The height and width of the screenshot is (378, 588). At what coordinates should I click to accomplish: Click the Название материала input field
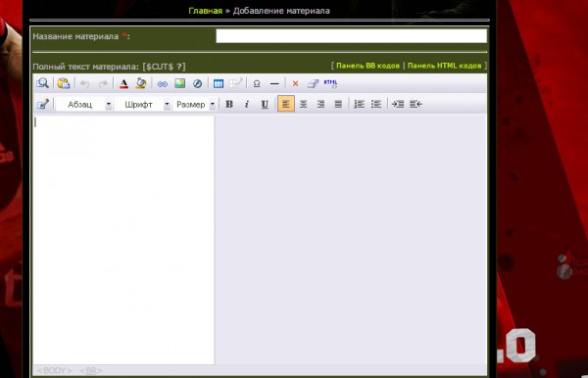352,36
